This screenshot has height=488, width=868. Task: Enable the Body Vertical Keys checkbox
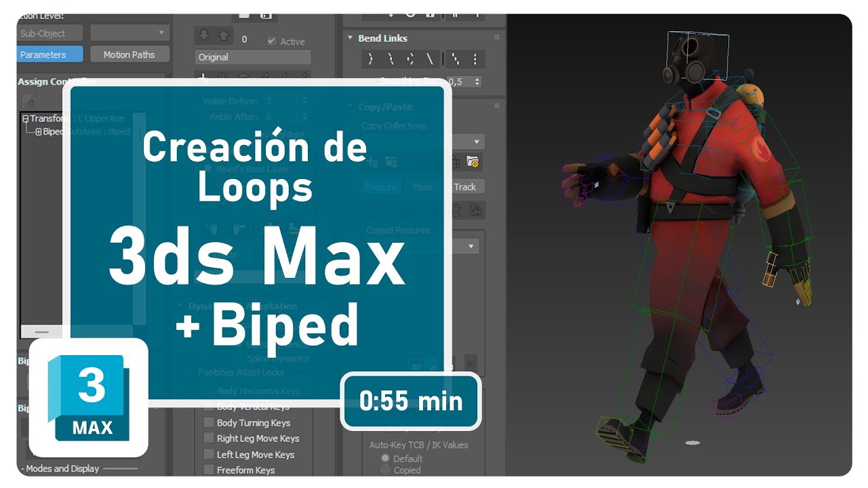tap(209, 407)
